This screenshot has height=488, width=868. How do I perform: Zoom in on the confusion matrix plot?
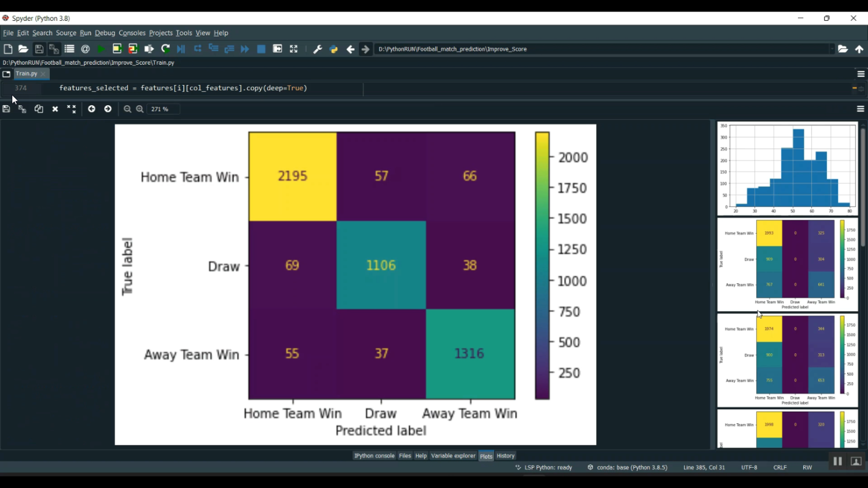[x=139, y=109]
